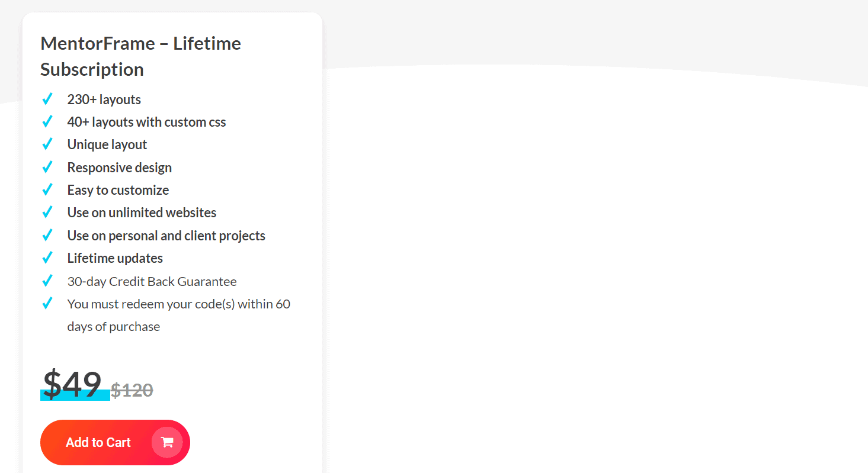
Task: Click the checkmark beside Responsive design
Action: (x=47, y=166)
